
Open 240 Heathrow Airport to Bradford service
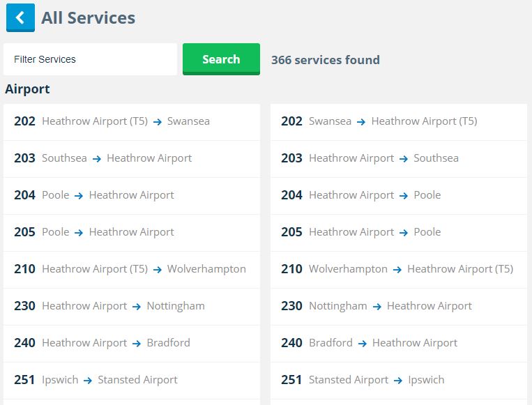131,343
